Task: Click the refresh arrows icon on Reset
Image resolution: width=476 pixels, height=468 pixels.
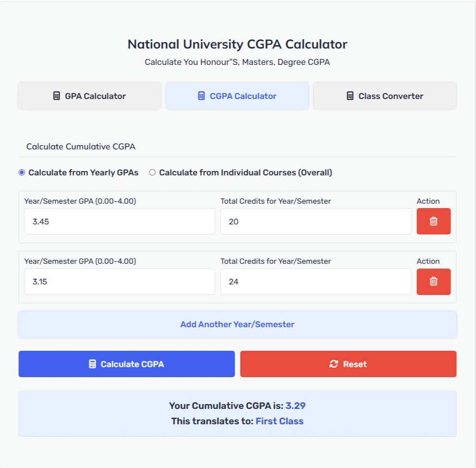Action: pos(334,364)
